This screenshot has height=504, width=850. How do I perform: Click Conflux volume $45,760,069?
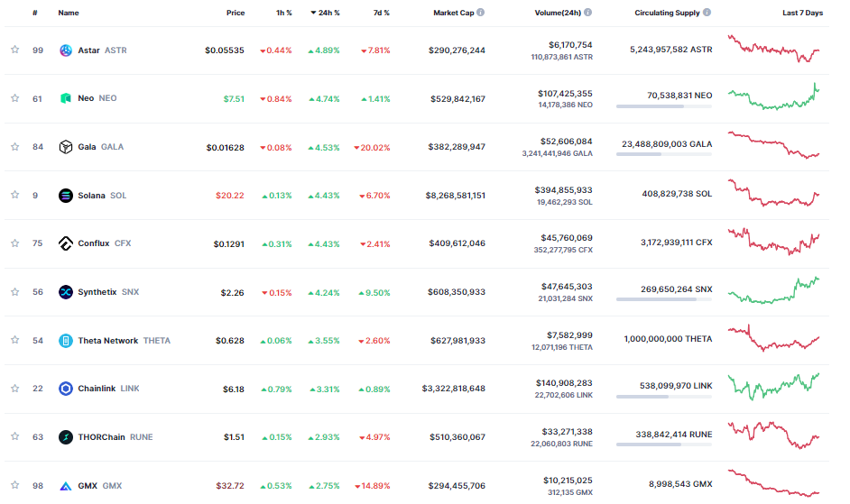tap(567, 238)
